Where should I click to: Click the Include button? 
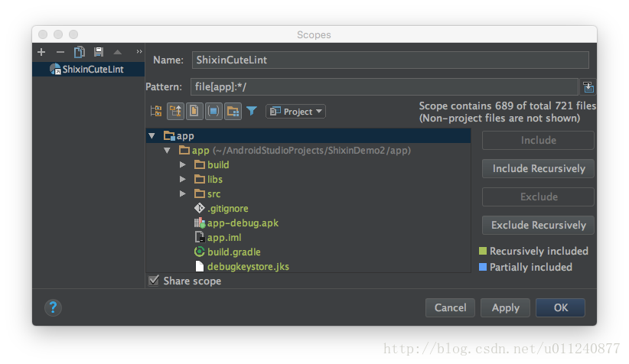point(538,140)
